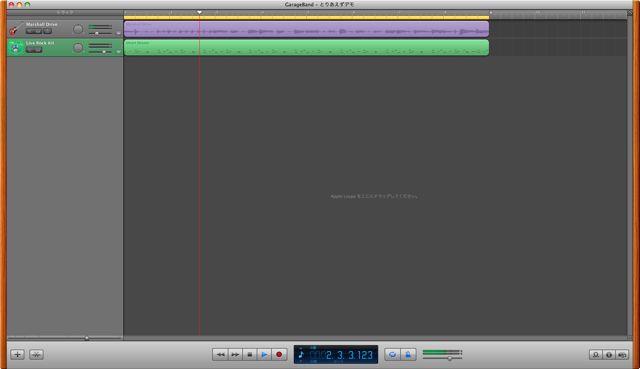640x369 pixels.
Task: Open LCD mode note icon selector
Action: click(301, 354)
